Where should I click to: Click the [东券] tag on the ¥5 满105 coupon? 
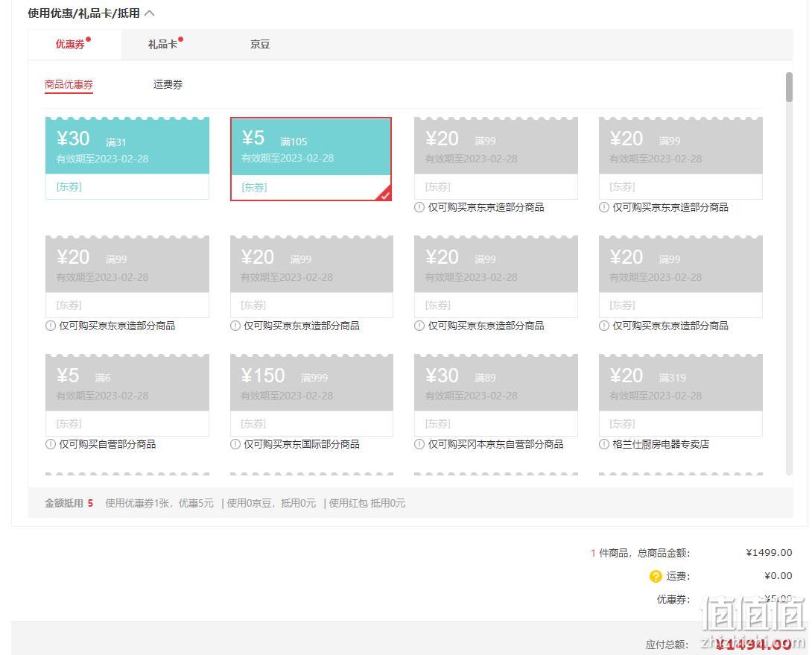click(254, 188)
